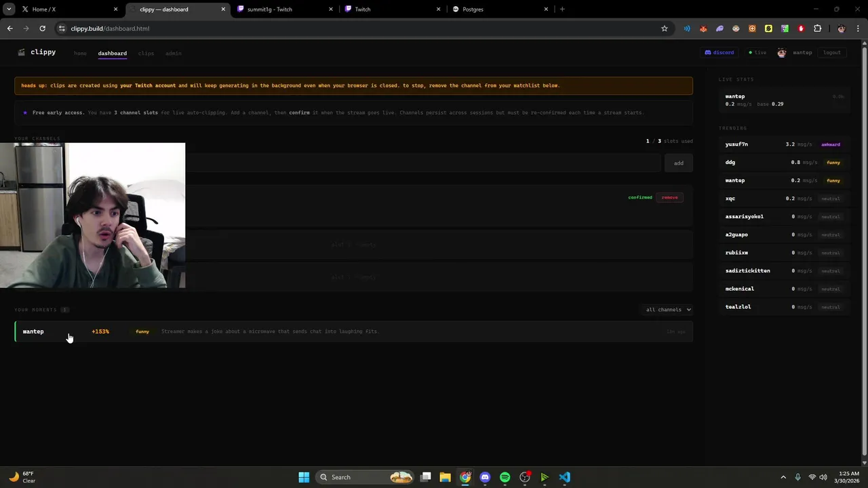Click the wantep profile avatar

click(x=782, y=53)
